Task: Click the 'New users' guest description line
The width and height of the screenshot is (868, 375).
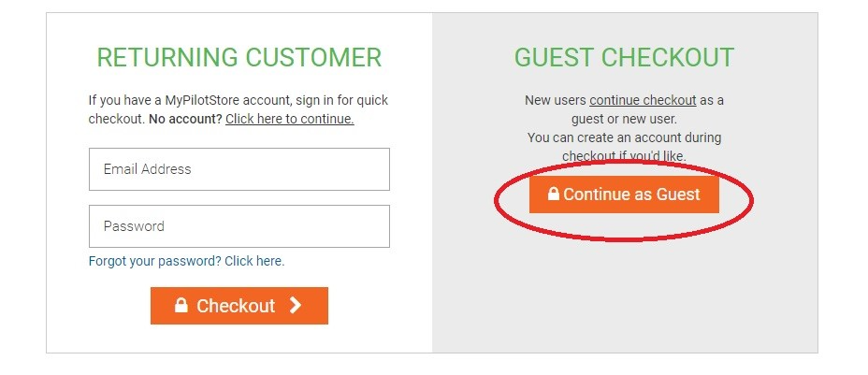Action: [555, 100]
